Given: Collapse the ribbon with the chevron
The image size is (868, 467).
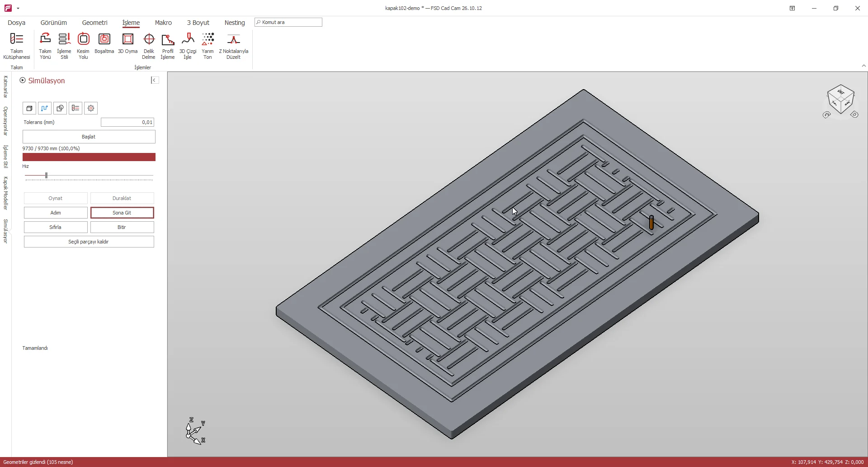Looking at the screenshot, I should pos(863,66).
